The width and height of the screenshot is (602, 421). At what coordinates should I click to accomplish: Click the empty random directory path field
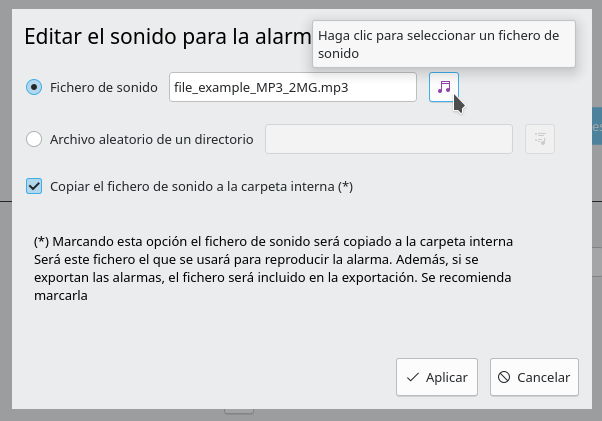tap(388, 139)
